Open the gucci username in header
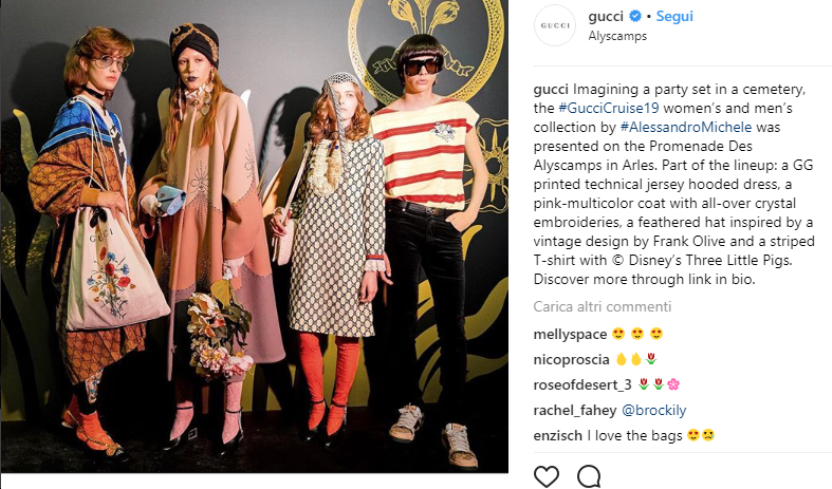 (605, 16)
